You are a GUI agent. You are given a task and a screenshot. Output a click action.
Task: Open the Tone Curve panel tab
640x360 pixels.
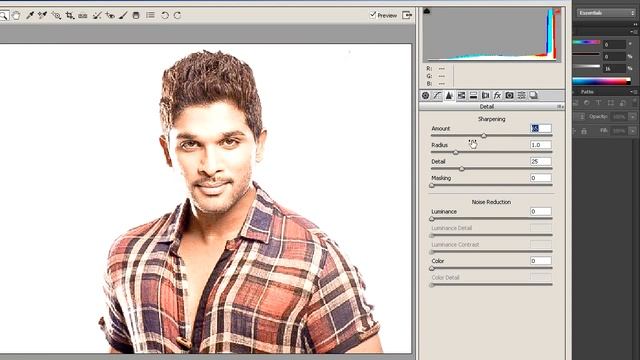437,96
